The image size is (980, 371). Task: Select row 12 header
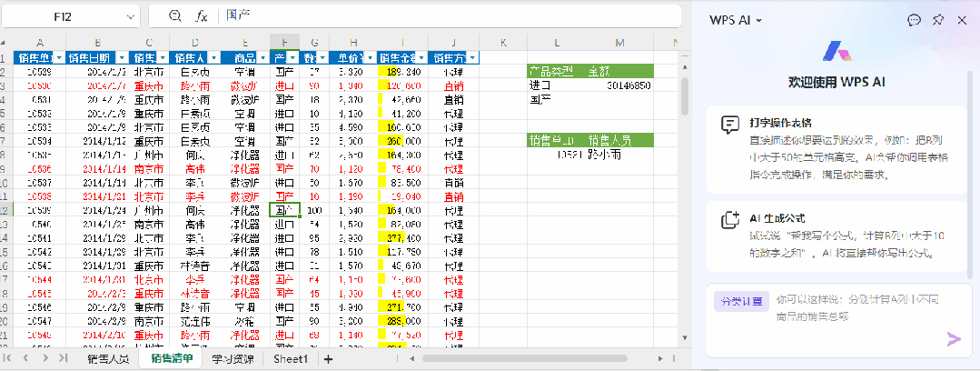click(x=5, y=210)
